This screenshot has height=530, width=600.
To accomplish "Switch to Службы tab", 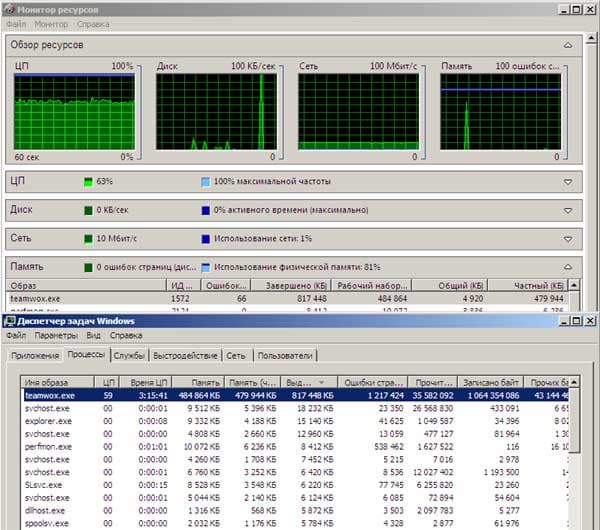I will point(129,356).
